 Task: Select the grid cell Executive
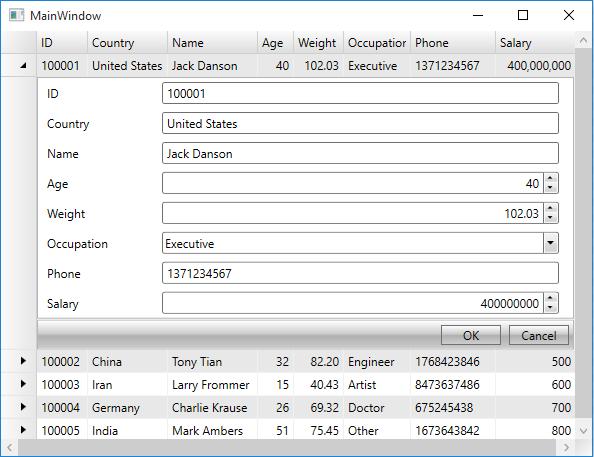pyautogui.click(x=377, y=66)
